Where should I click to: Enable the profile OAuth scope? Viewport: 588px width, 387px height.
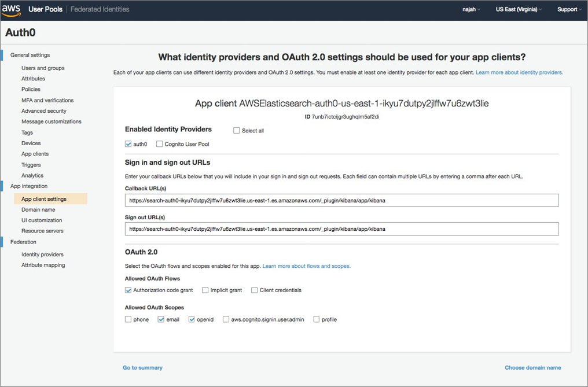(x=316, y=319)
